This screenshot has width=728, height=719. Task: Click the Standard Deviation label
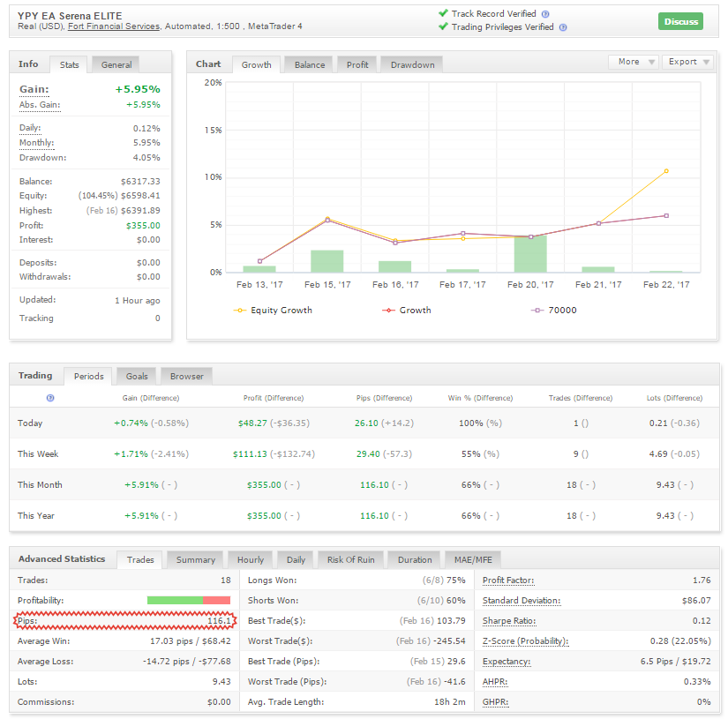coord(521,601)
